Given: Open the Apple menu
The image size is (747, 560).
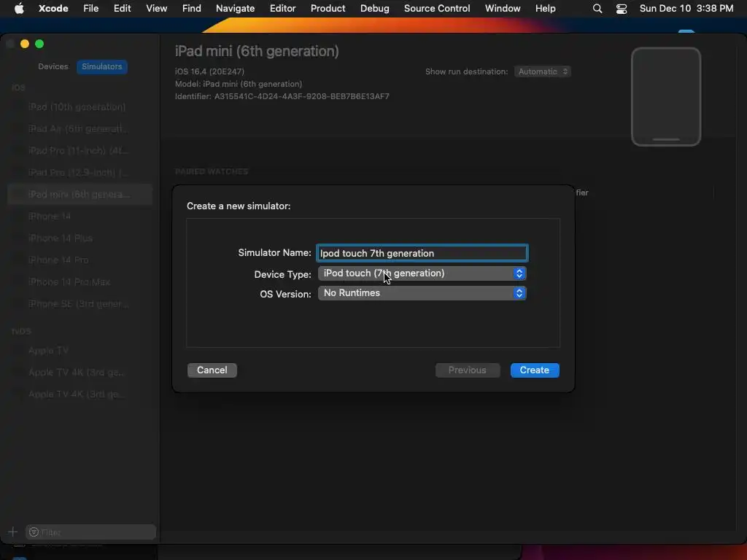Looking at the screenshot, I should (x=19, y=9).
